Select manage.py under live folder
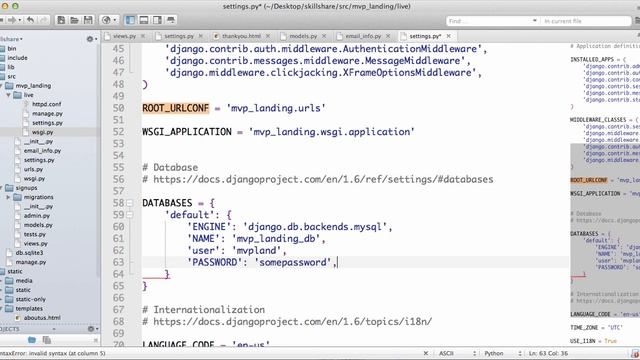The width and height of the screenshot is (640, 360). click(47, 114)
